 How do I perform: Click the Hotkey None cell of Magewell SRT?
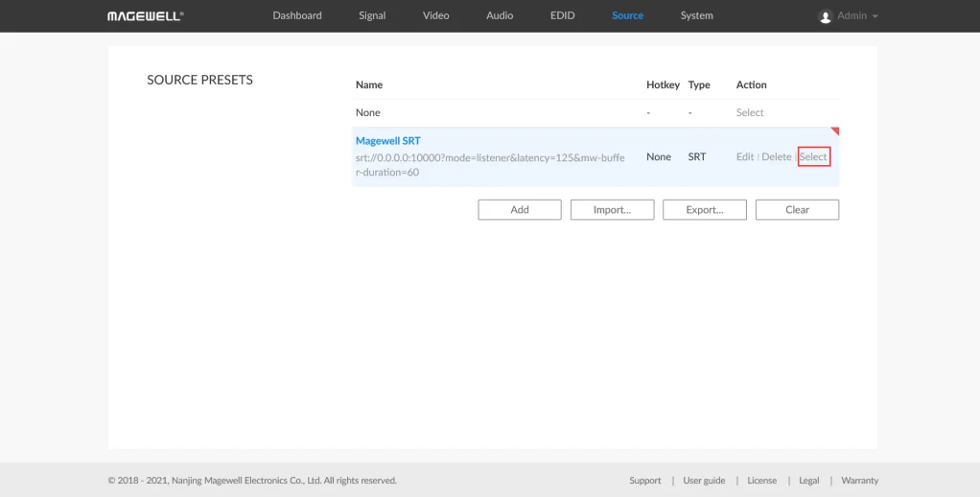(658, 157)
